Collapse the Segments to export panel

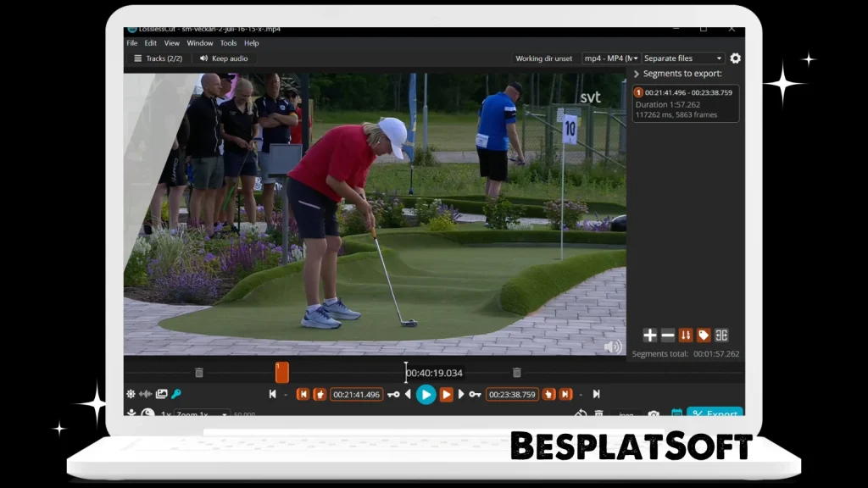coord(637,74)
